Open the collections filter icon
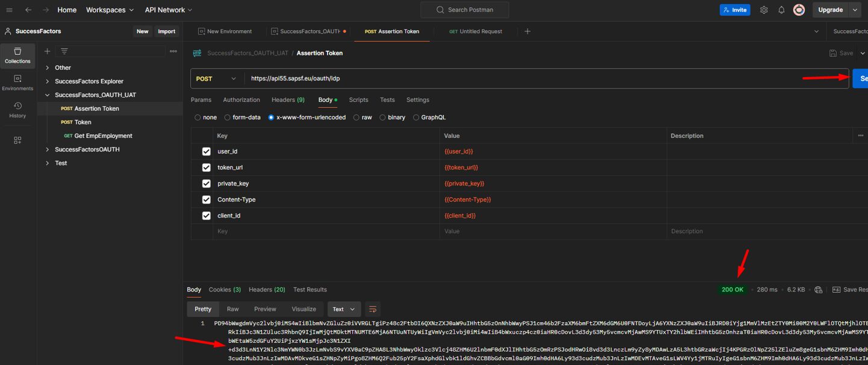Screen dimensions: 868x365 click(x=64, y=51)
